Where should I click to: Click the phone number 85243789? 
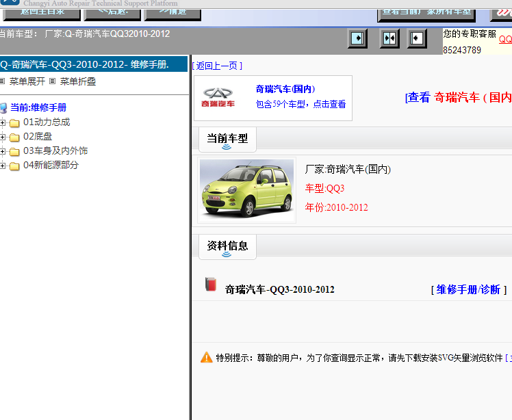462,50
